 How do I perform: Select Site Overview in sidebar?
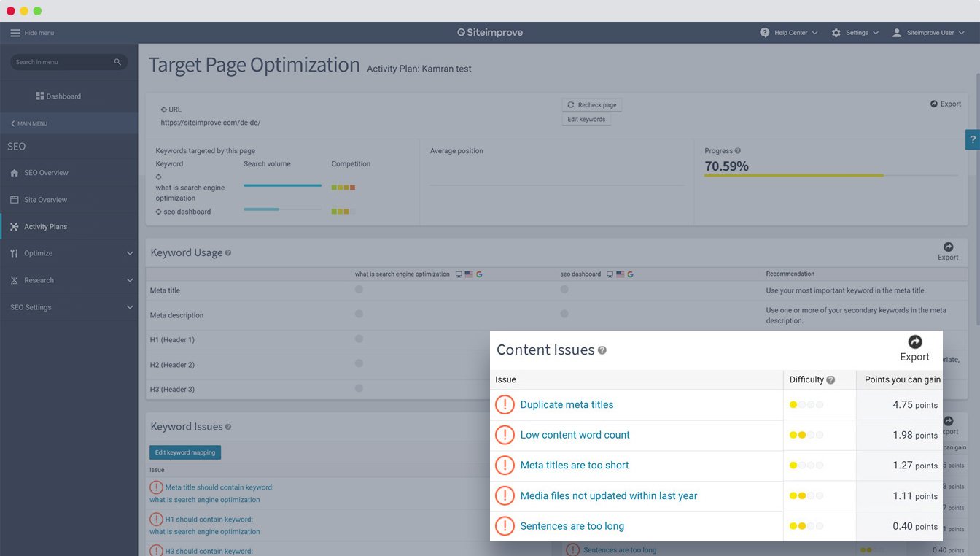pyautogui.click(x=69, y=200)
